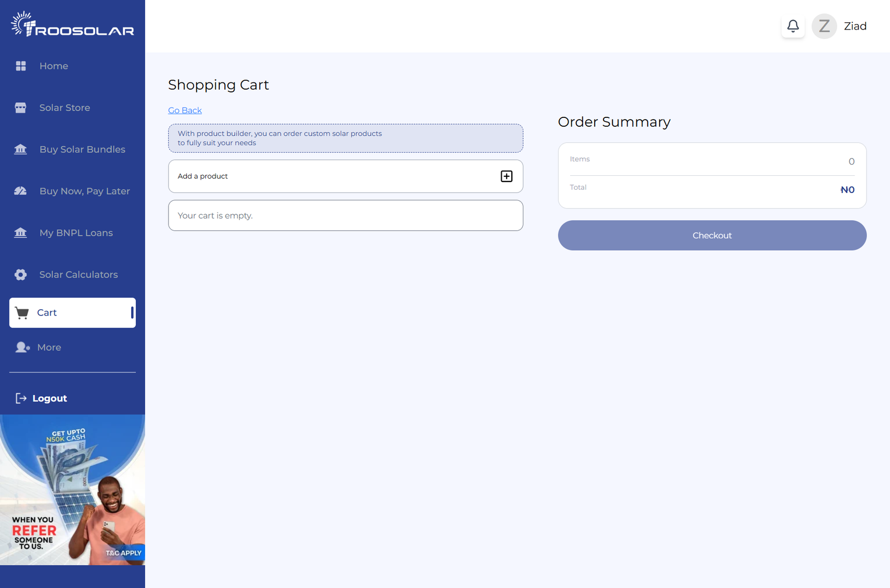Click the Solar Calculators gear icon
This screenshot has height=588, width=890.
tap(21, 275)
